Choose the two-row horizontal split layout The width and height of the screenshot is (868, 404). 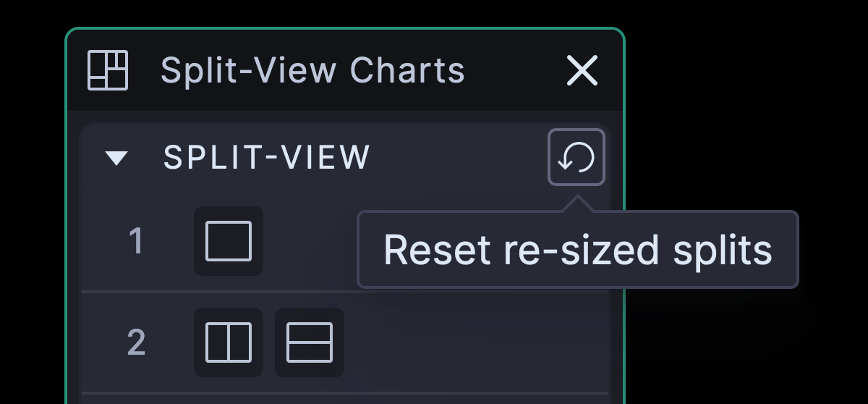(x=310, y=342)
